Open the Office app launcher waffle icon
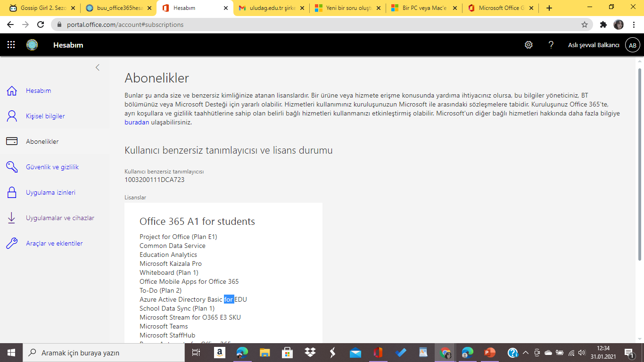The image size is (644, 362). [x=11, y=45]
